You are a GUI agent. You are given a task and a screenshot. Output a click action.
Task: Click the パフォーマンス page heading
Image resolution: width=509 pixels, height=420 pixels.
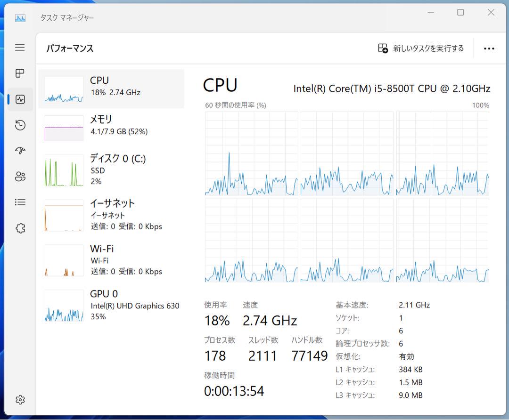click(x=70, y=48)
